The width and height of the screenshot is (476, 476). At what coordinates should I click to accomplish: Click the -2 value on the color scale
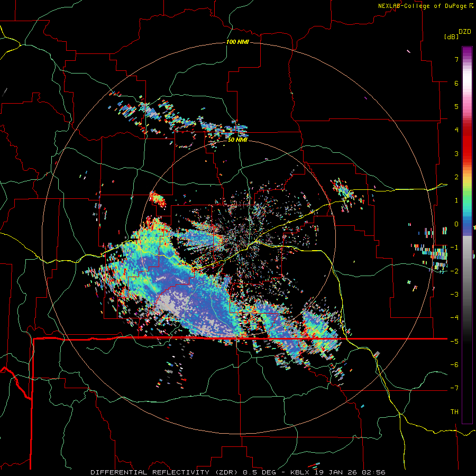(454, 271)
